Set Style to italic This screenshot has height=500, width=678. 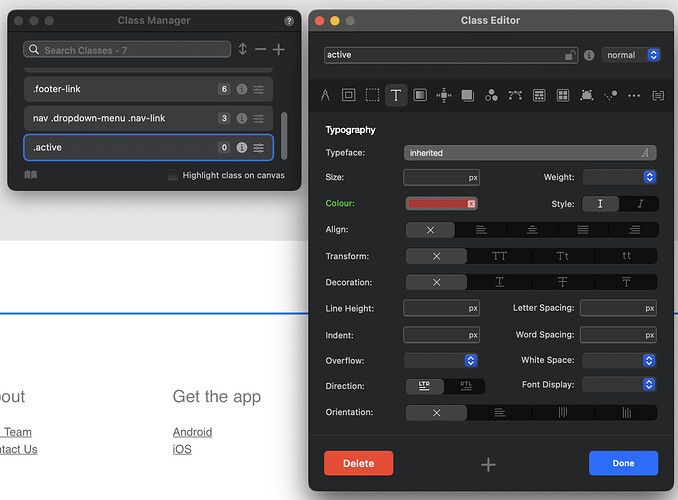[640, 204]
